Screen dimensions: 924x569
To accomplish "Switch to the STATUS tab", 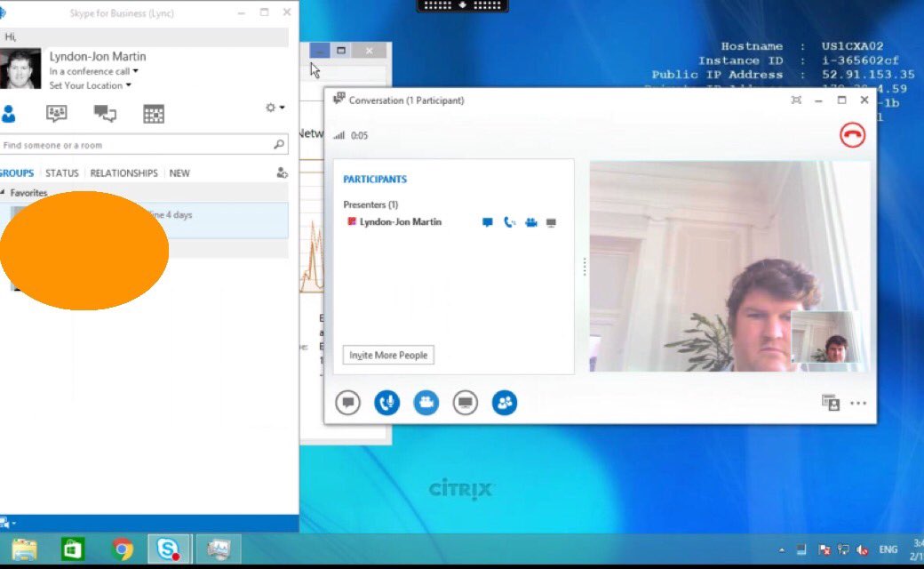I will pyautogui.click(x=62, y=172).
